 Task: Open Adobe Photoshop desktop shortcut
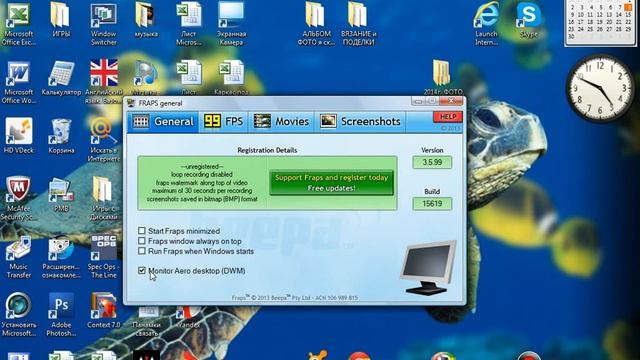[61, 315]
